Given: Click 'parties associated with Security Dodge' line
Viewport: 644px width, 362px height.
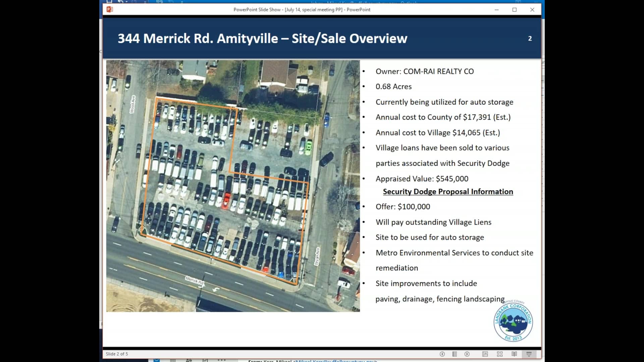Looking at the screenshot, I should [x=442, y=163].
